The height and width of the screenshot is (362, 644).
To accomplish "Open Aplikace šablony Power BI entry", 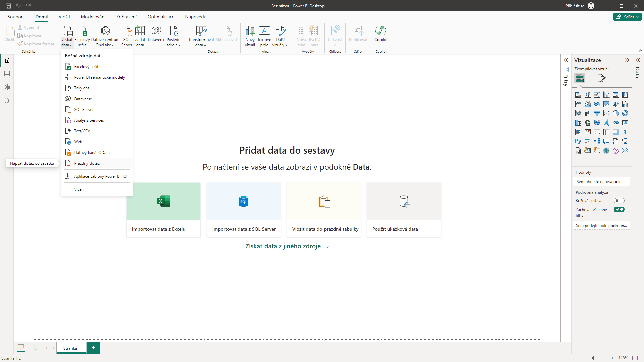I will pos(97,176).
